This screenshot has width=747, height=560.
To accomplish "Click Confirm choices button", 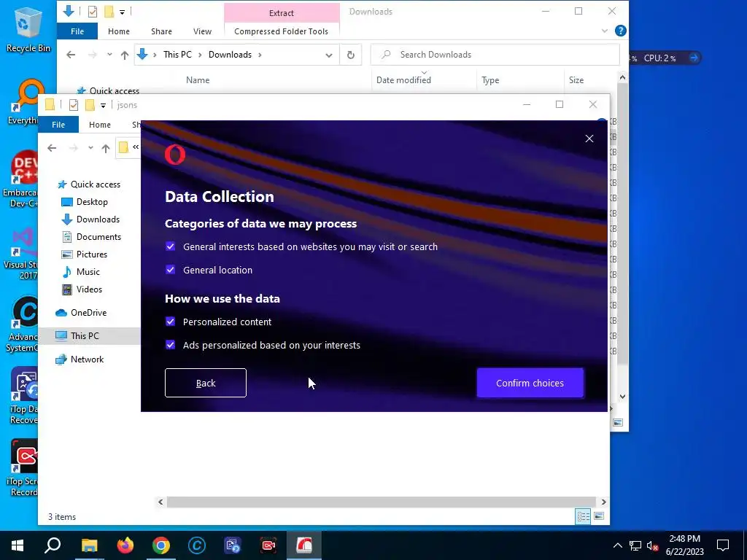I will (x=530, y=383).
